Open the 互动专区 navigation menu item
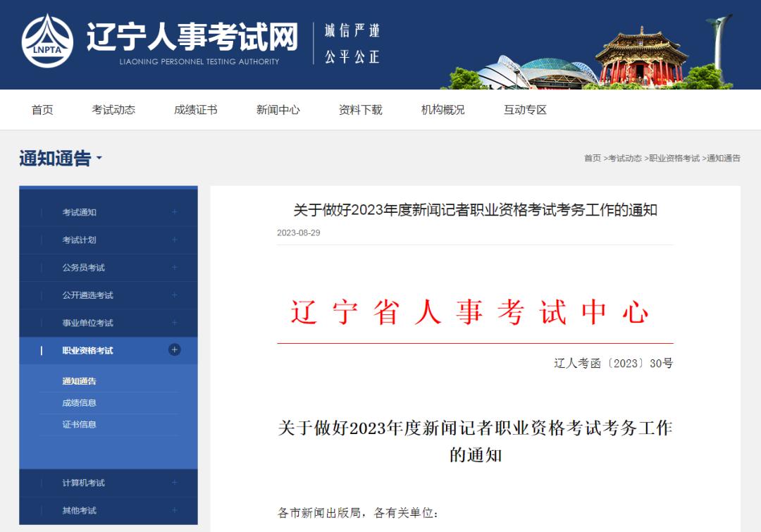The height and width of the screenshot is (532, 761). [x=526, y=110]
